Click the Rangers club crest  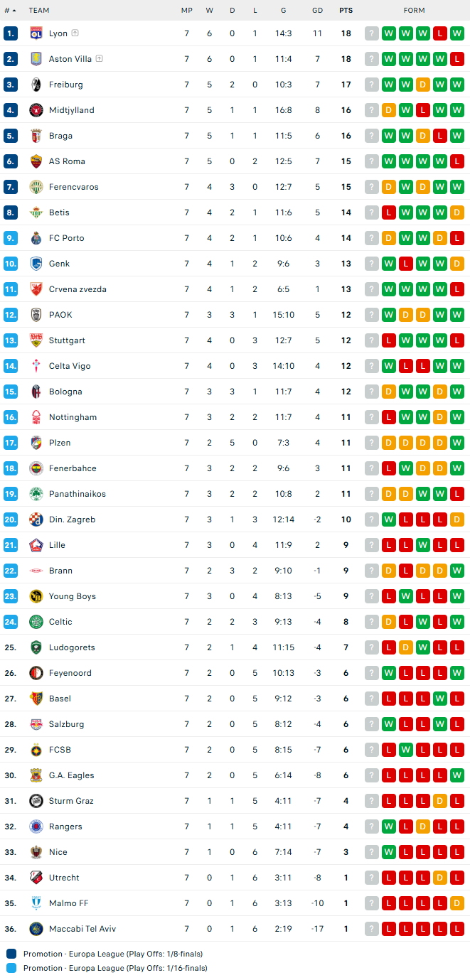[x=36, y=826]
